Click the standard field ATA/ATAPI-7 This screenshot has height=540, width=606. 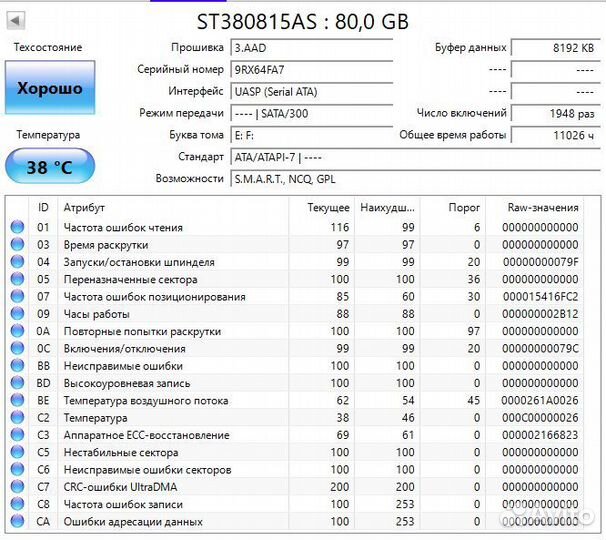coord(415,157)
